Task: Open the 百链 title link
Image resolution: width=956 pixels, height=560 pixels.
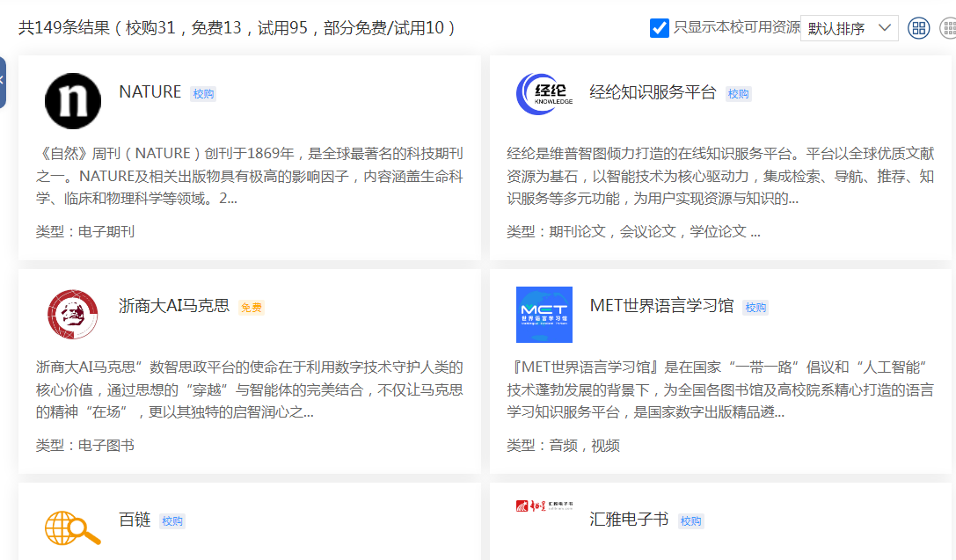Action: point(135,520)
